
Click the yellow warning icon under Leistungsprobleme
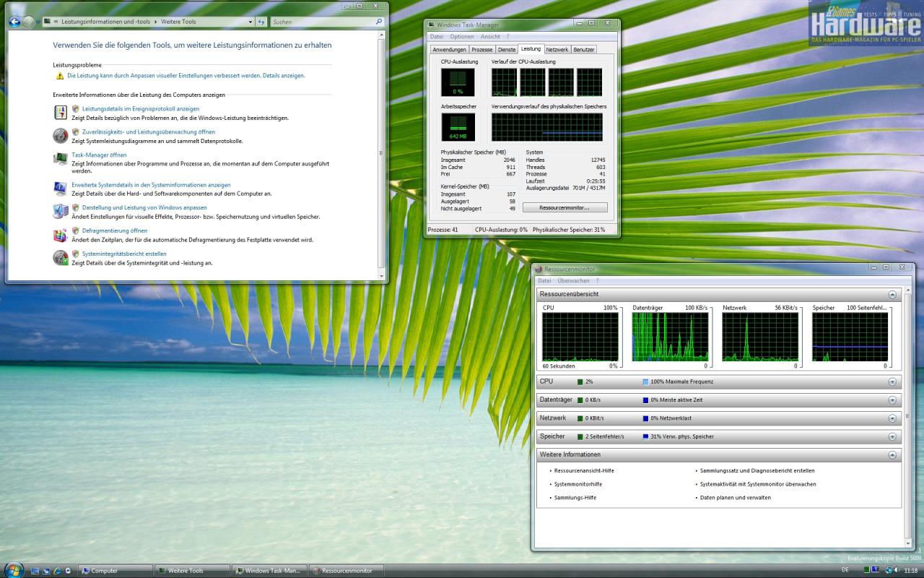click(x=60, y=75)
